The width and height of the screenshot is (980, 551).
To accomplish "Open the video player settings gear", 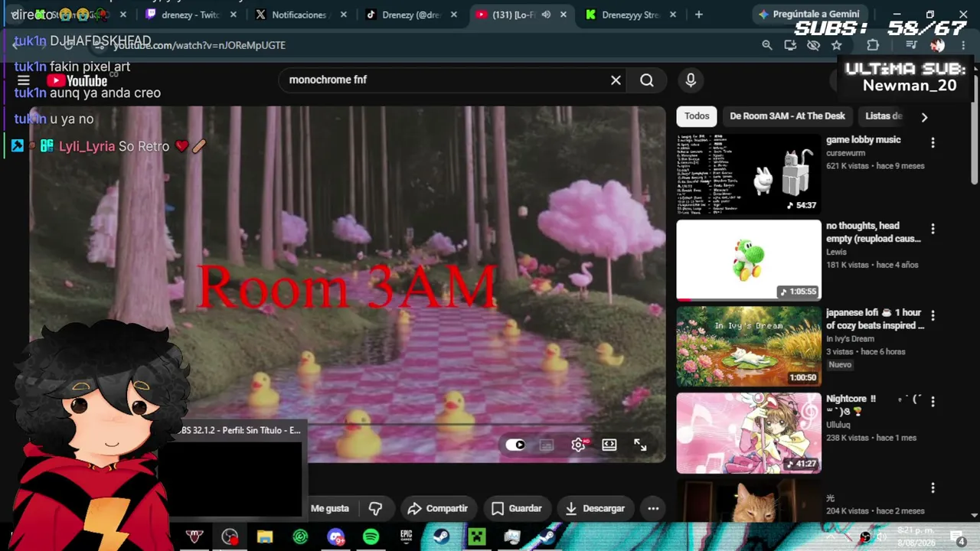I will point(579,445).
